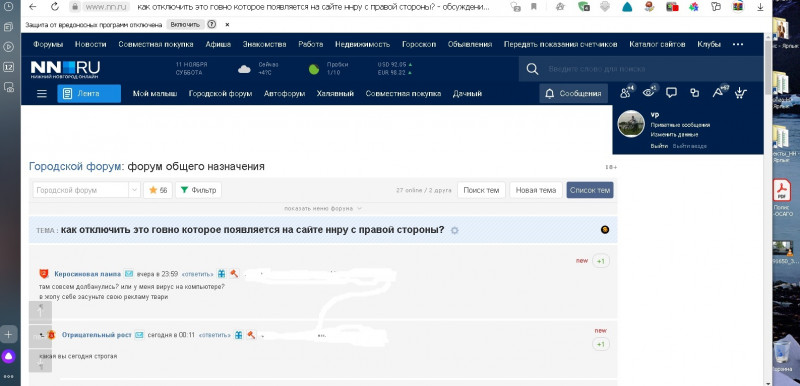Screen dimensions: 800x386
Task: Open Каталог сайтов menu item
Action: pos(657,44)
